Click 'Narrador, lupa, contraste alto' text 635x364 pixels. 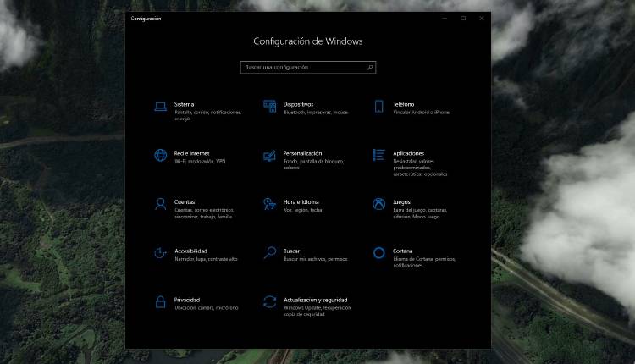coord(206,259)
